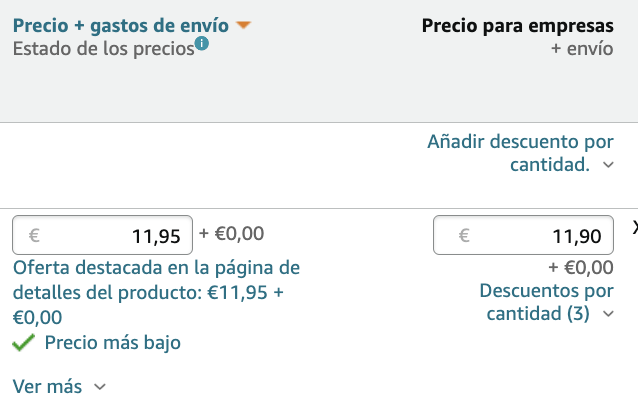Click the euro symbol in the 11,90 business box
This screenshot has height=404, width=638.
coord(464,236)
